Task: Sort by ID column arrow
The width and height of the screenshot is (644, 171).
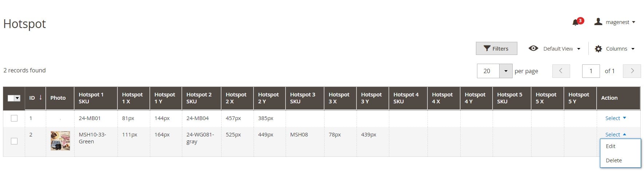Action: [40, 98]
